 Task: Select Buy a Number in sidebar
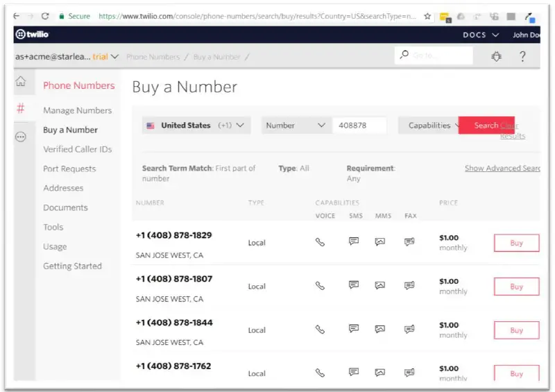[x=71, y=130]
